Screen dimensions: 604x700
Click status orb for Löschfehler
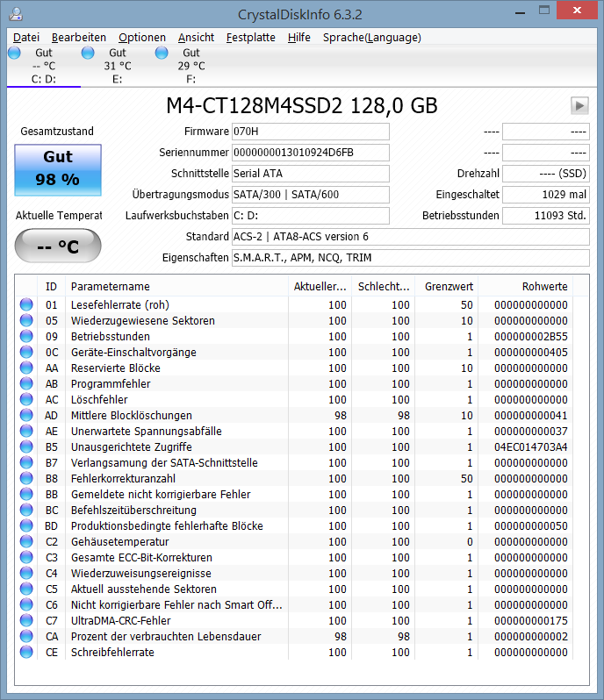pyautogui.click(x=26, y=399)
